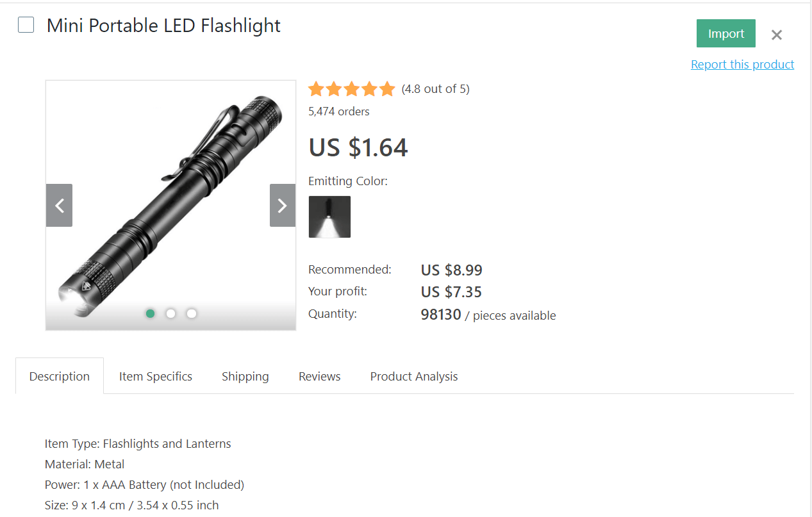This screenshot has width=812, height=517.
Task: Click the second rating star
Action: (334, 88)
